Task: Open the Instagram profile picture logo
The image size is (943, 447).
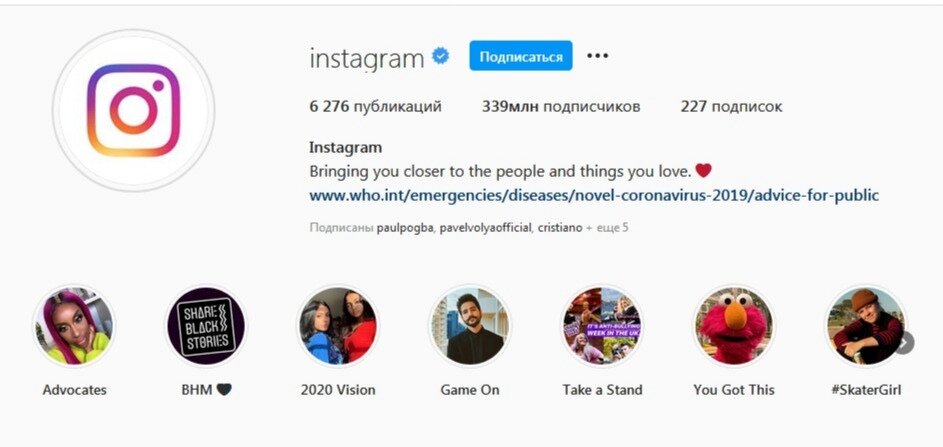Action: (134, 110)
